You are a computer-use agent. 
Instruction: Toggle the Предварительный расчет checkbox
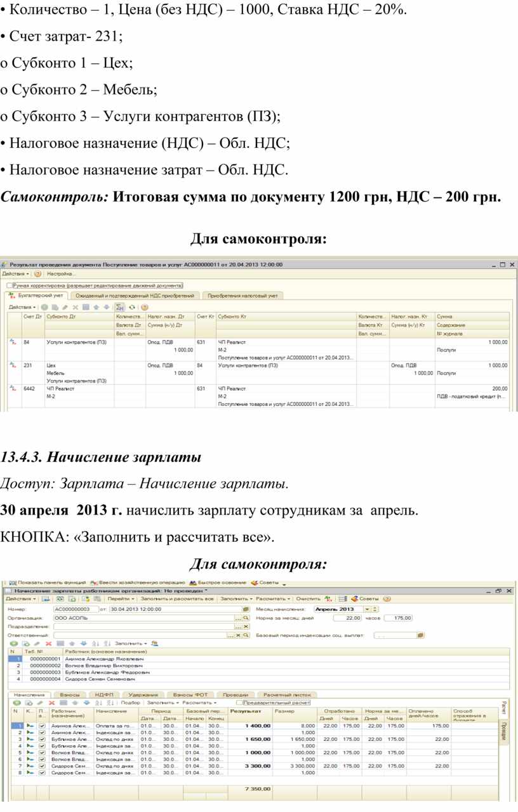[x=239, y=703]
